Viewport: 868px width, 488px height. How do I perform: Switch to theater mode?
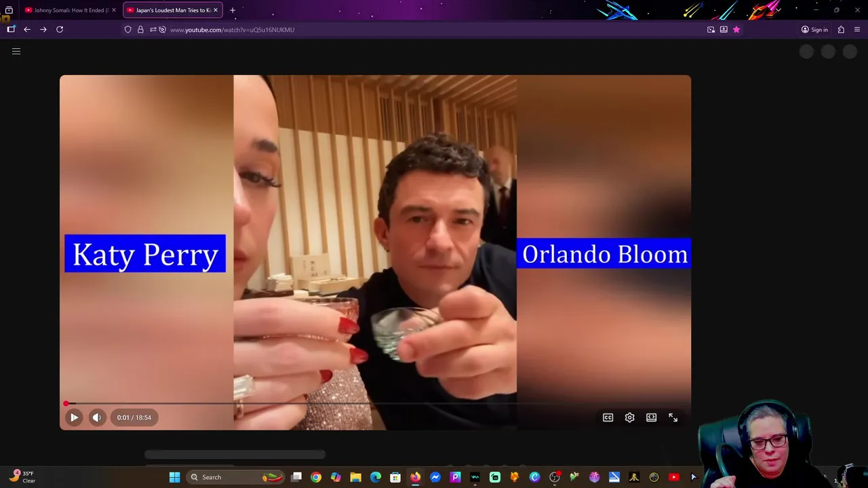(652, 418)
